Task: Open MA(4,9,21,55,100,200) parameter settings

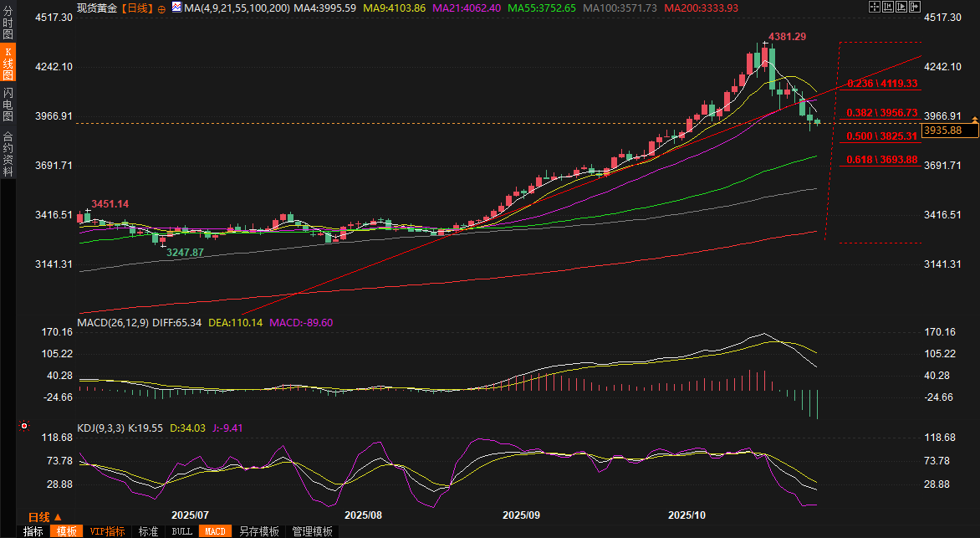Action: 235,8
